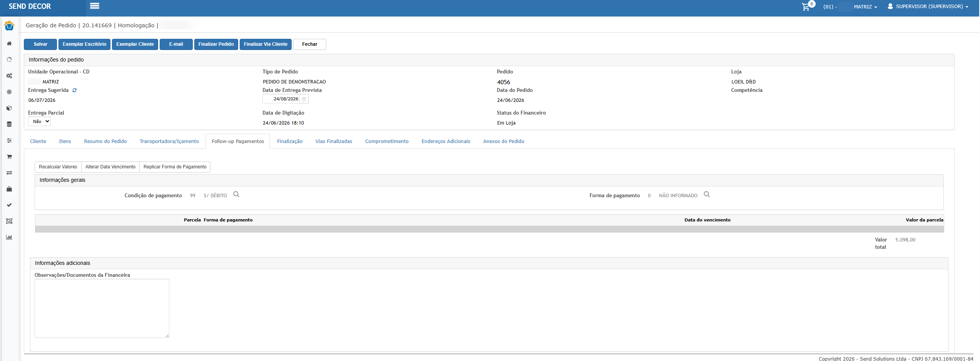Select the Follow-up Pagamentos tab
The width and height of the screenshot is (980, 361).
point(238,141)
